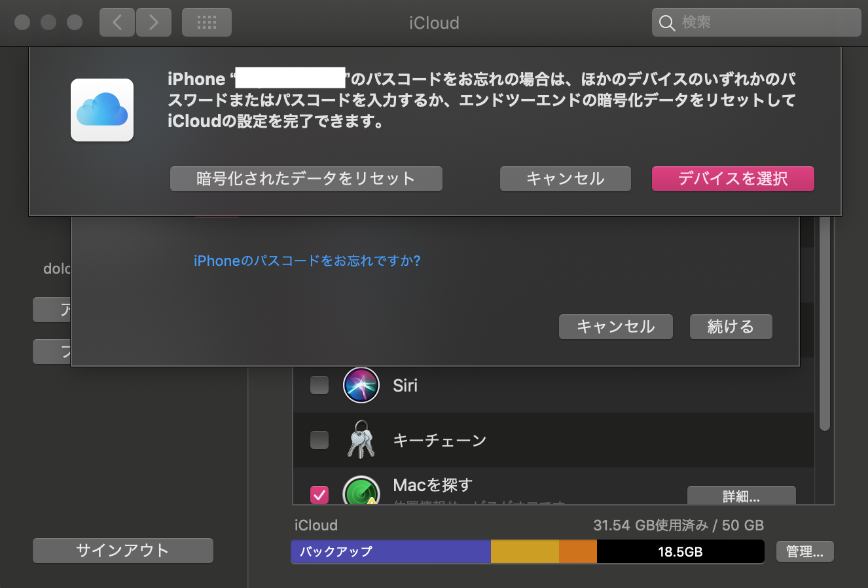Click the iCloud window title

tap(434, 23)
